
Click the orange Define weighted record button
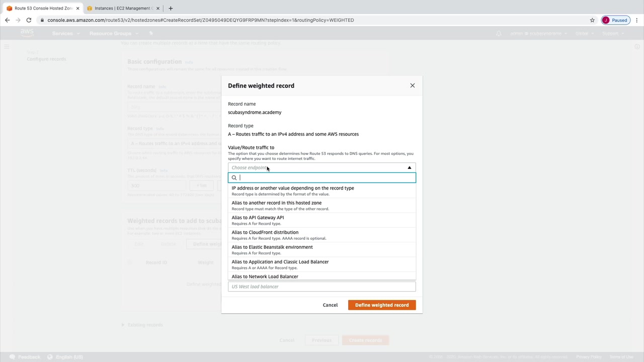tap(382, 305)
